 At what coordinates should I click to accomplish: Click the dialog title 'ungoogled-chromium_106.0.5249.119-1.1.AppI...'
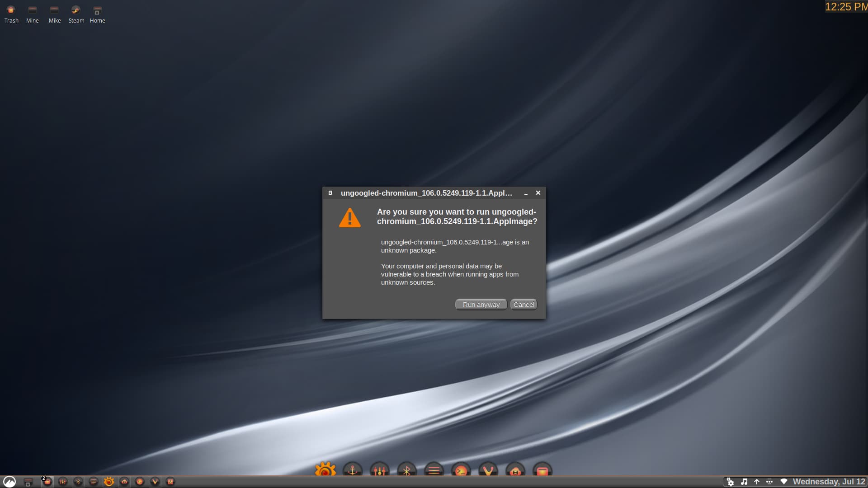pos(426,193)
